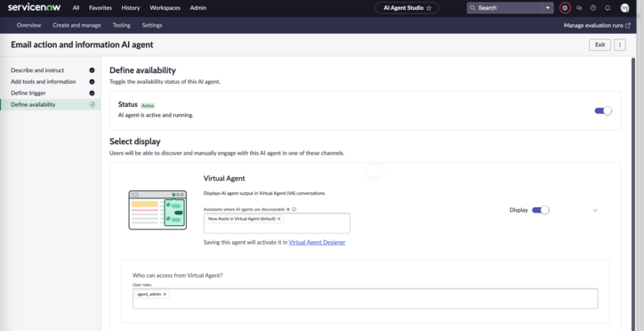Screen dimensions: 644x331
Task: Click the AI Agent Studio pill button
Action: 407,8
